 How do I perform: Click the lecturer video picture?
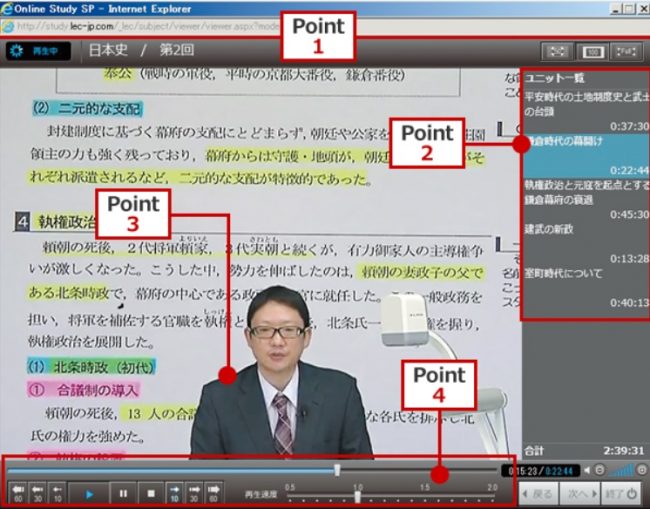pyautogui.click(x=281, y=371)
